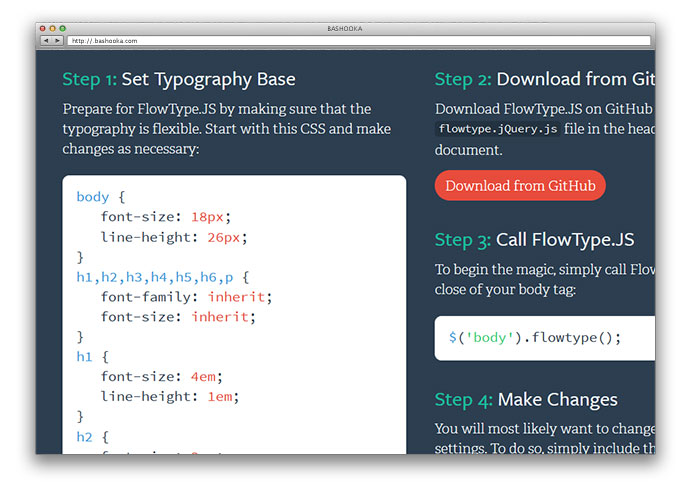Click the Download from GitHub button
The height and width of the screenshot is (486, 690).
[x=520, y=185]
